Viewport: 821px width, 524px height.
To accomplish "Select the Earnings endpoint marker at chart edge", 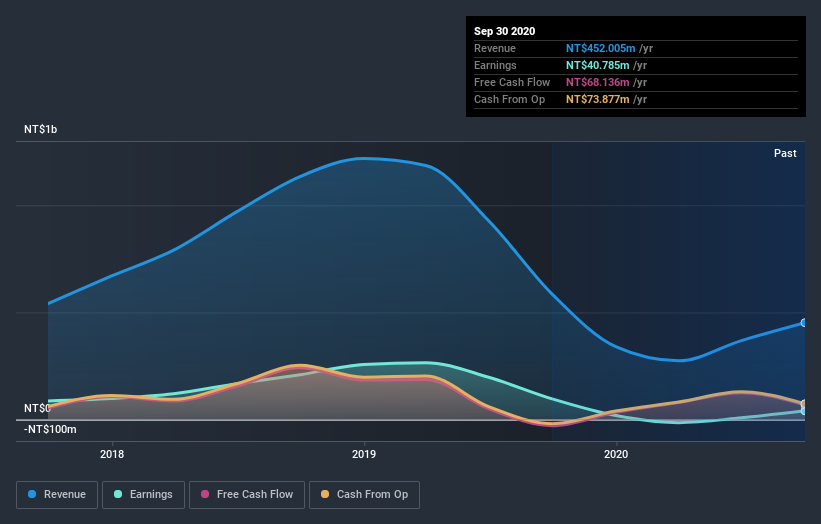I will tap(804, 411).
